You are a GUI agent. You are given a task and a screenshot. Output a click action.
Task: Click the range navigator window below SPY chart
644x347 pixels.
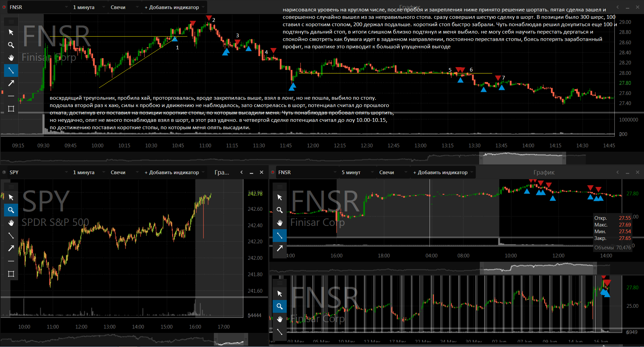[231, 339]
